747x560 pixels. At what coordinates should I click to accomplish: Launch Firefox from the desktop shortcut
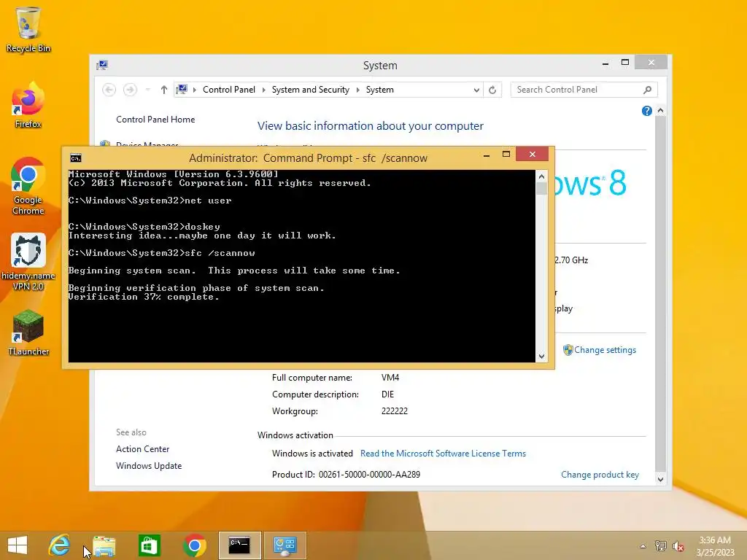[x=28, y=105]
